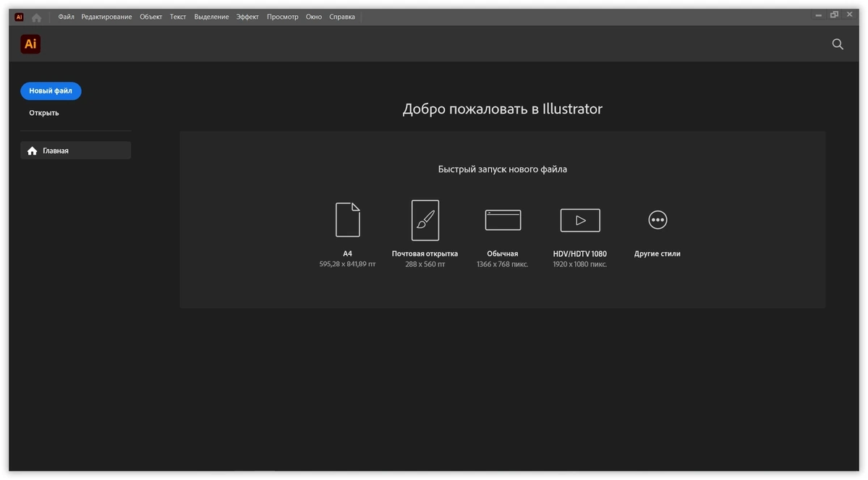Click the small Ai logo in title bar
The width and height of the screenshot is (868, 480).
[x=19, y=17]
